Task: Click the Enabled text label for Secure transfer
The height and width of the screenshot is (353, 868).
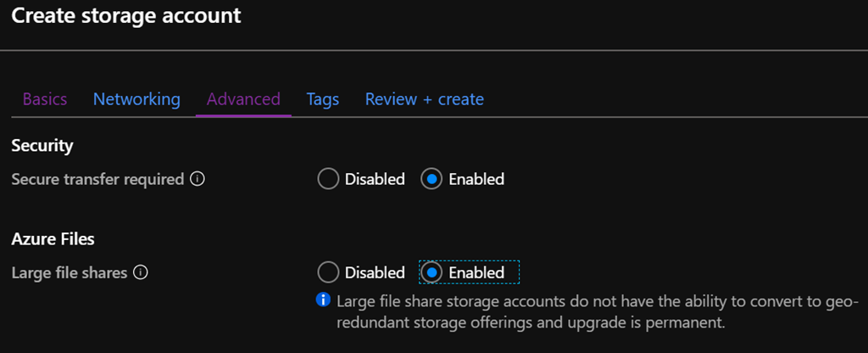Action: coord(476,179)
